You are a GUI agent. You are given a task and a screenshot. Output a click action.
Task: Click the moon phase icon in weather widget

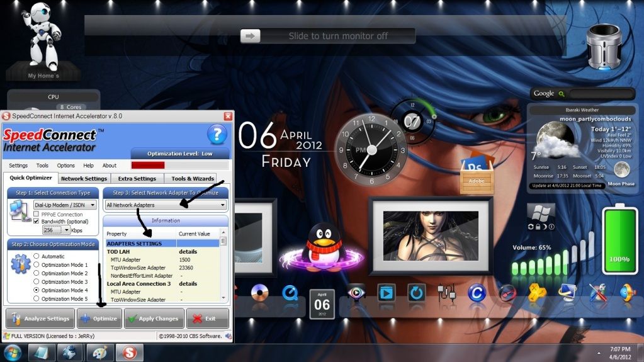click(622, 169)
